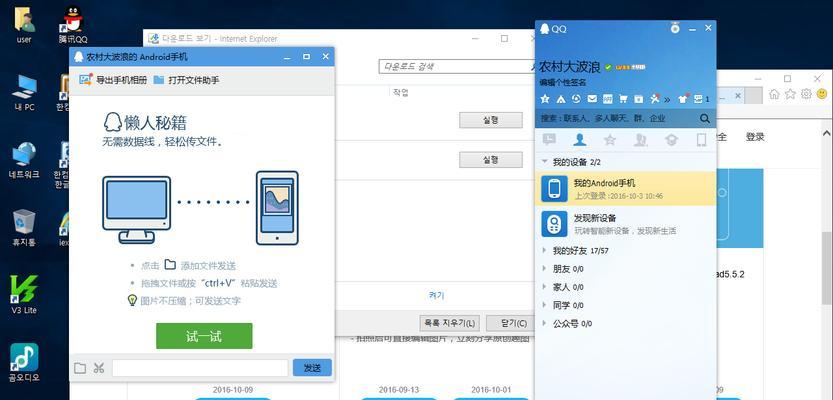Click the browser smiley feedback icon
Screen dimensions: 833x400
click(822, 94)
